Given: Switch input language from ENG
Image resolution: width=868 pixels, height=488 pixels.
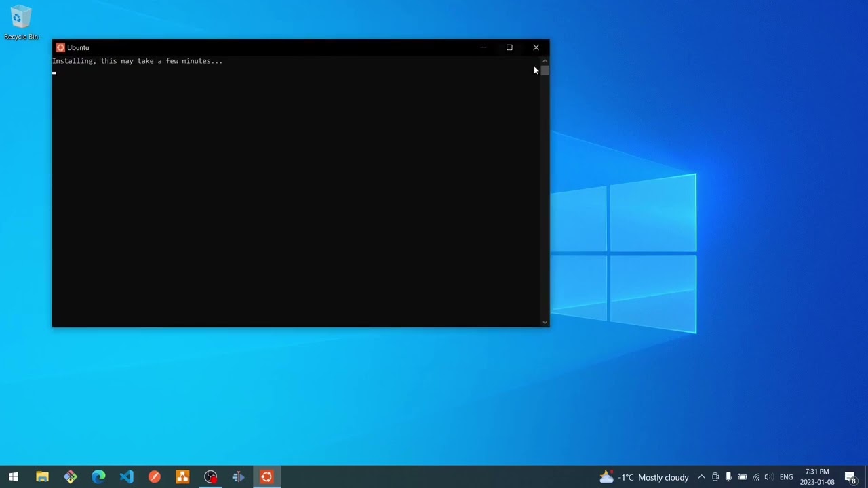Looking at the screenshot, I should click(x=786, y=477).
